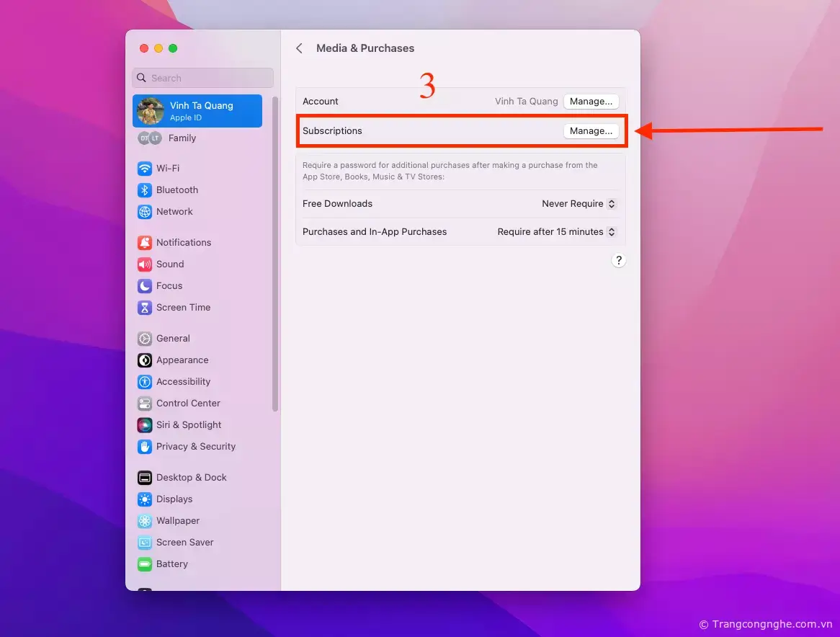The image size is (840, 637).
Task: Open Siri & Spotlight icon
Action: click(145, 425)
